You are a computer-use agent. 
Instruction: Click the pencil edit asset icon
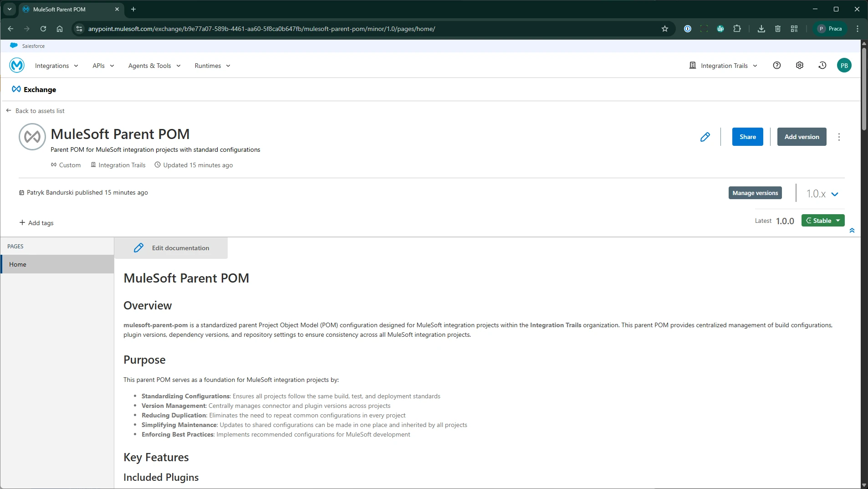pos(705,137)
